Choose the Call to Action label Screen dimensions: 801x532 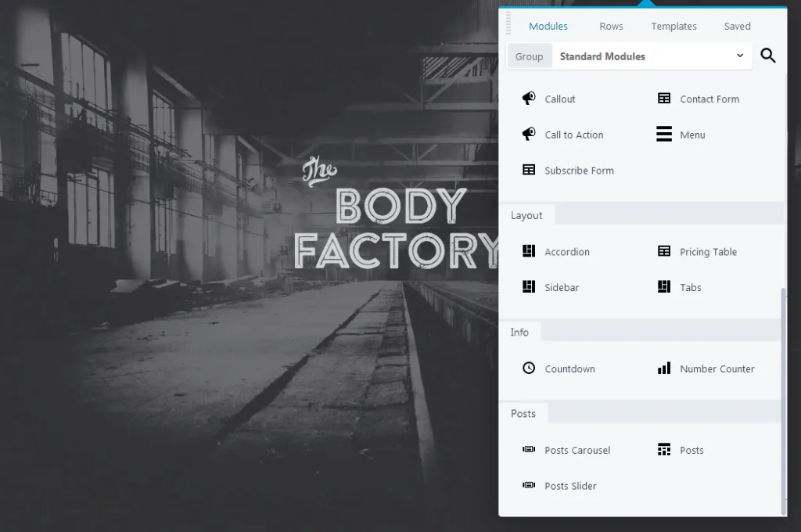coord(574,135)
